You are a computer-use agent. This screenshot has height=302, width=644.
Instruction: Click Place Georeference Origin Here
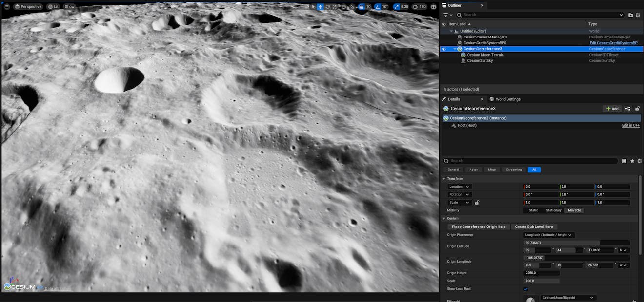tap(479, 226)
